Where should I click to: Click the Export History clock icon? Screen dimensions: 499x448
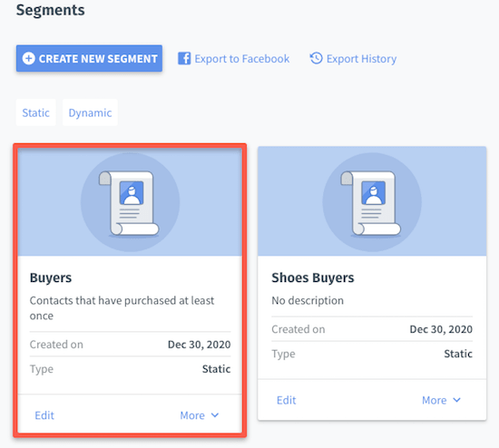pyautogui.click(x=316, y=58)
